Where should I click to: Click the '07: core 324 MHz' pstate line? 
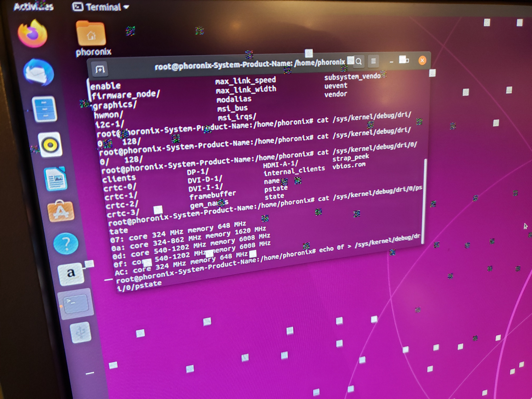[x=178, y=231]
